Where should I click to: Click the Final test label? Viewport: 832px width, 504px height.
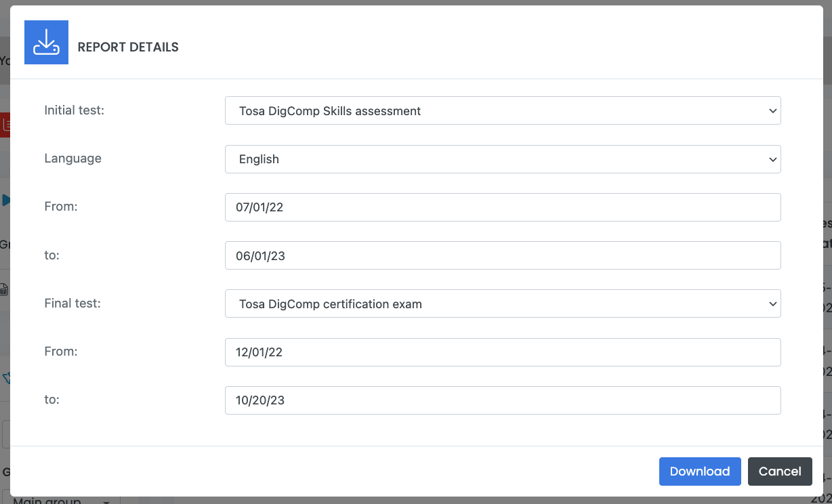72,303
